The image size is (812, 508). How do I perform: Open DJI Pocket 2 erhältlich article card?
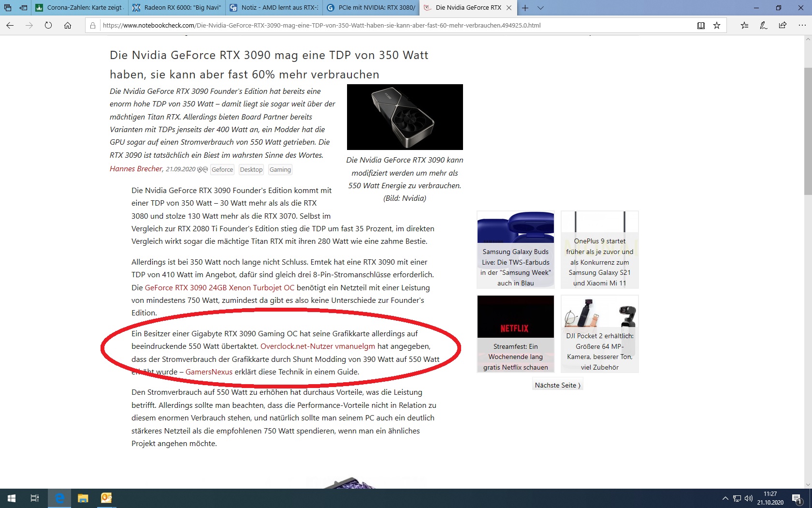[x=600, y=334]
